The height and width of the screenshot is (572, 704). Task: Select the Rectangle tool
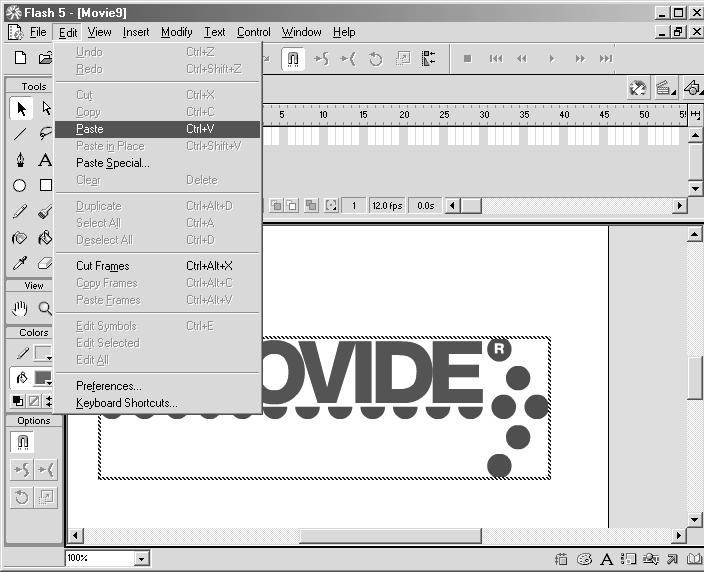[45, 185]
